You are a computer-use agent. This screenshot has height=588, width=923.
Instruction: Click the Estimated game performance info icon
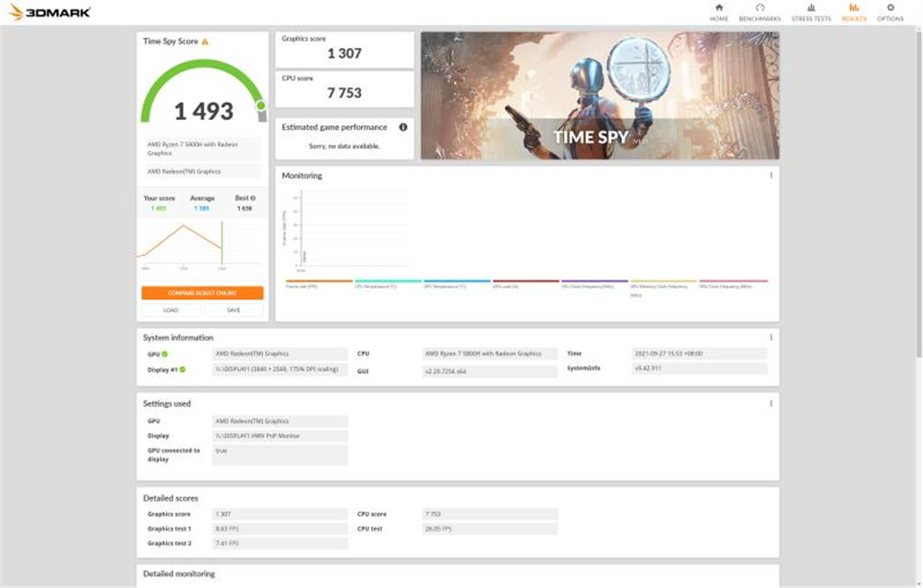point(403,127)
